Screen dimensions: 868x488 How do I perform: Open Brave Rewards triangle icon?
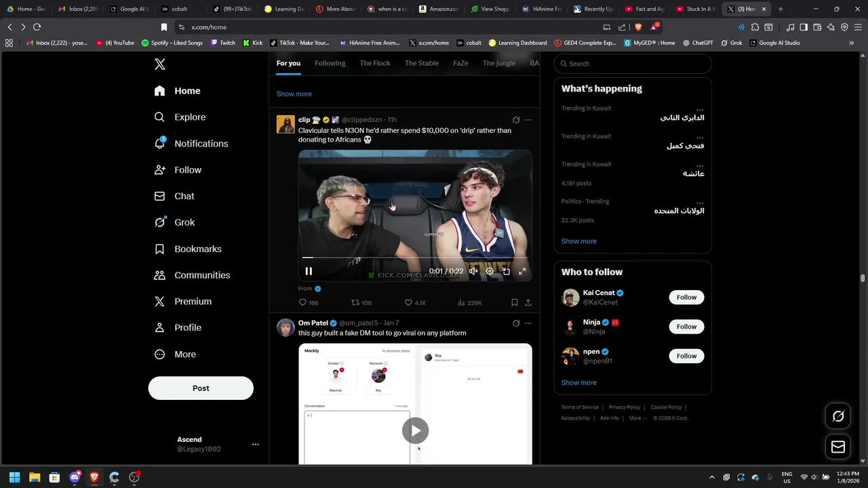tap(654, 27)
